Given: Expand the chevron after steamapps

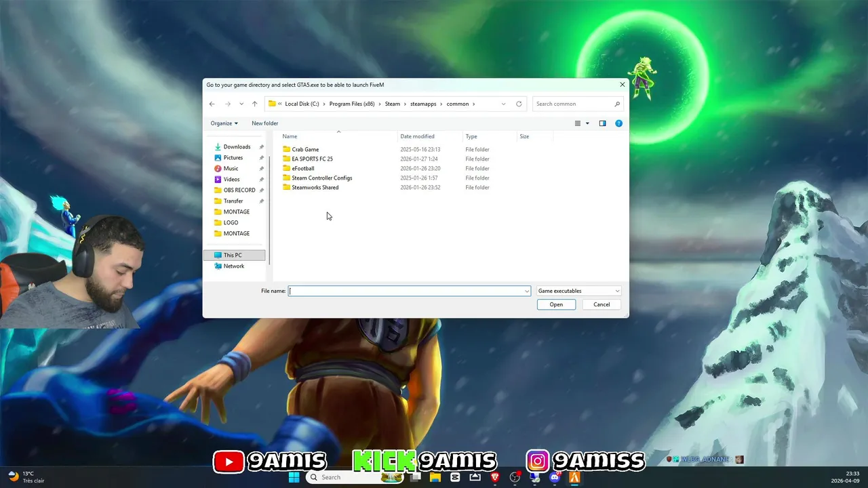Looking at the screenshot, I should [441, 104].
